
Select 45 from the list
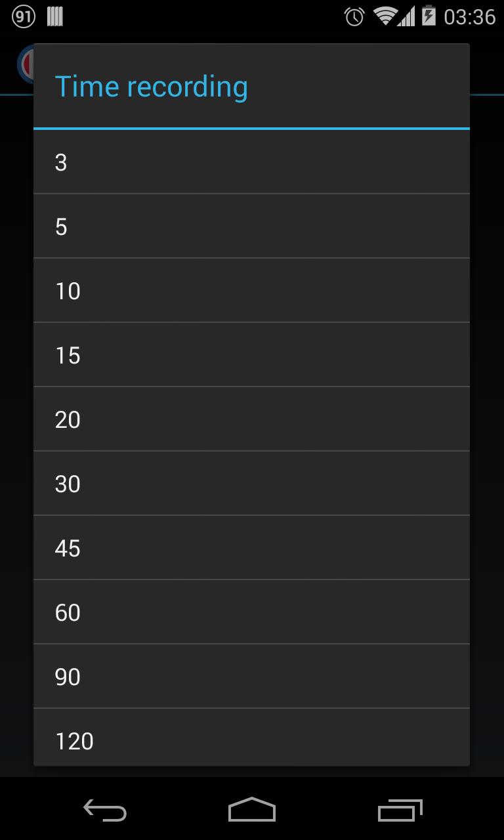[x=251, y=548]
